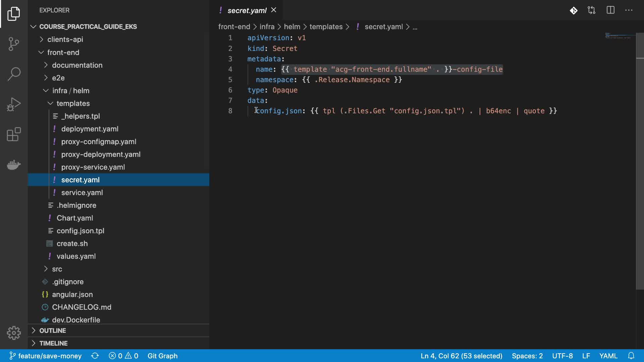Viewport: 644px width, 362px height.
Task: Expand the TIMELINE section
Action: coord(53,343)
